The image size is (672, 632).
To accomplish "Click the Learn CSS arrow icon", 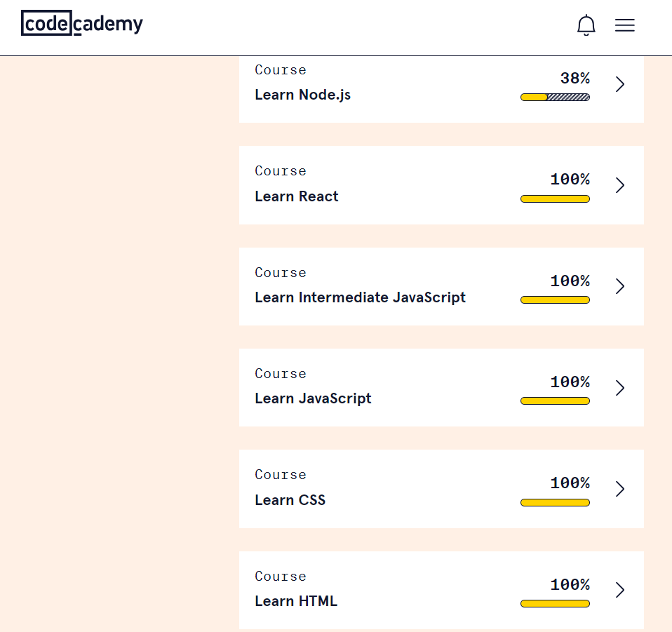I will click(619, 489).
